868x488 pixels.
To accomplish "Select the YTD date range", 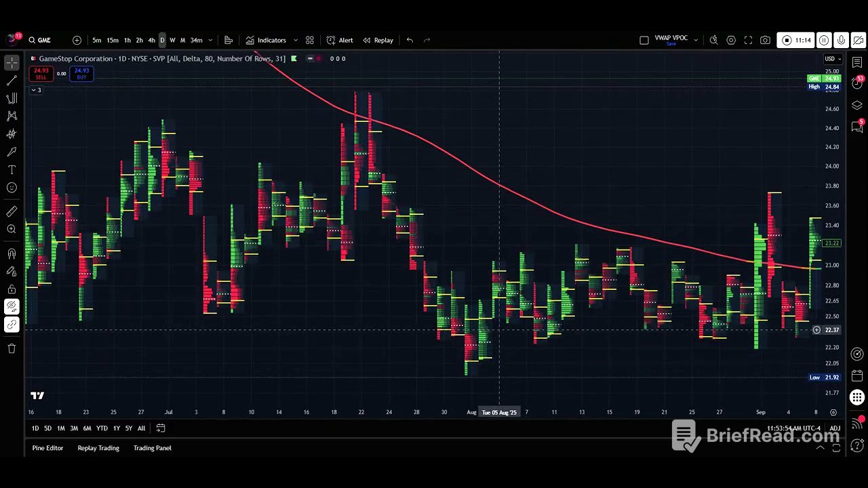I will click(x=102, y=428).
